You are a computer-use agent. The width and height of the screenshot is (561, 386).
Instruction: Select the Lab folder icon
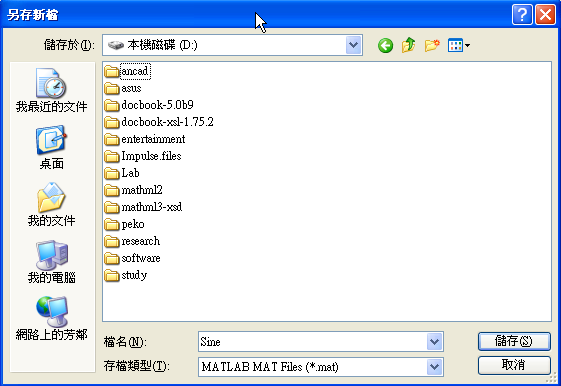112,173
